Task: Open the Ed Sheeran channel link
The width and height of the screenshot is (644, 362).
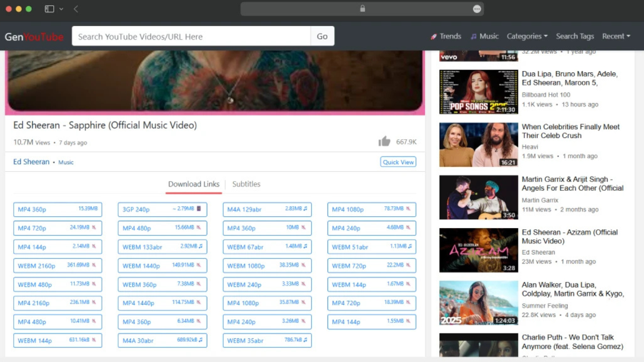Action: 31,162
